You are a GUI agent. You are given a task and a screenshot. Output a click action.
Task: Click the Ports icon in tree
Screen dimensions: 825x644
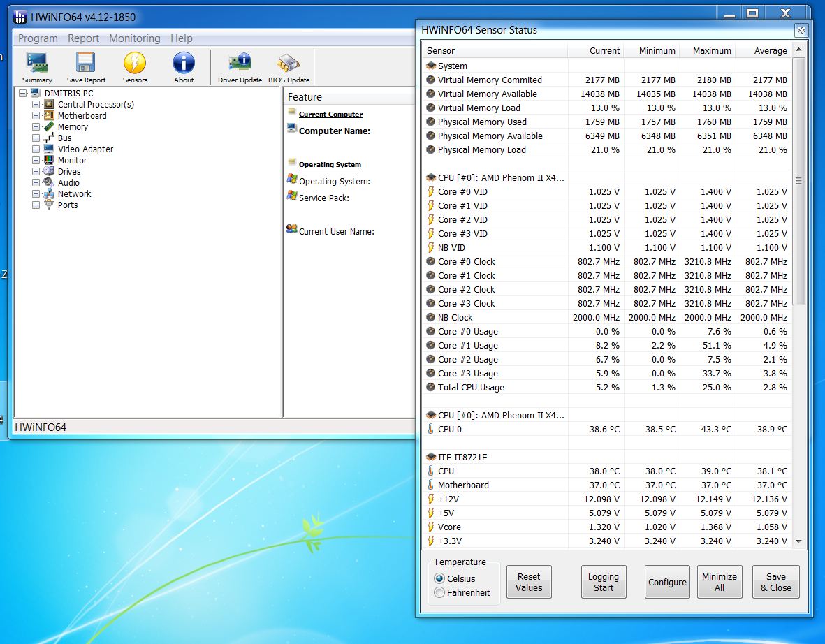point(49,205)
